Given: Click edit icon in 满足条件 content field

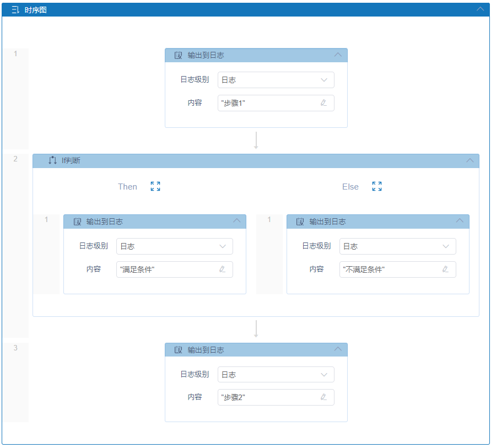Looking at the screenshot, I should point(222,269).
